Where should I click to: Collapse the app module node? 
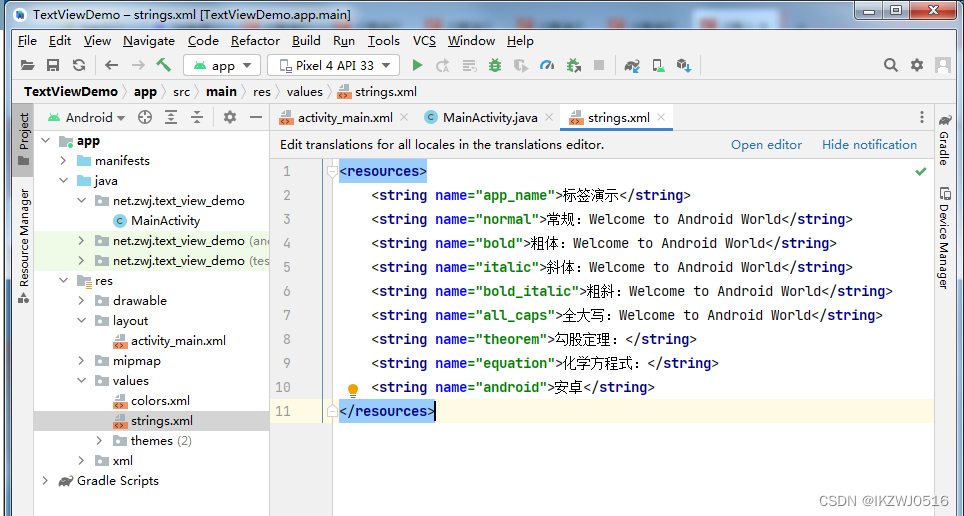(x=46, y=141)
